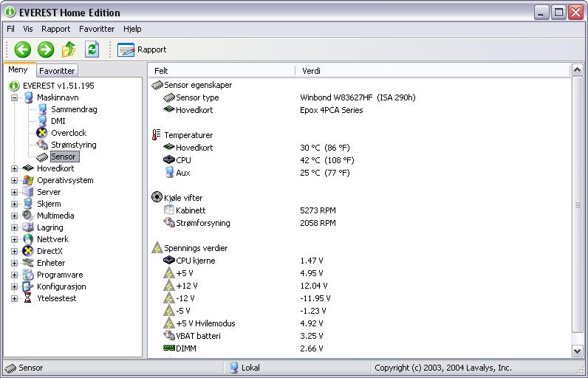Open the Favoritter menu
The image size is (588, 378).
tap(97, 29)
